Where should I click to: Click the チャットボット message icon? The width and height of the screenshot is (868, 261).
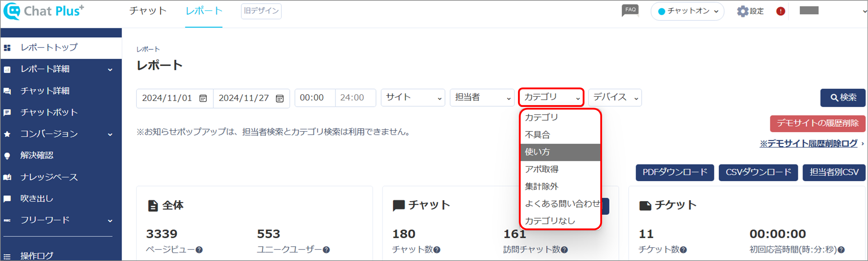point(7,113)
